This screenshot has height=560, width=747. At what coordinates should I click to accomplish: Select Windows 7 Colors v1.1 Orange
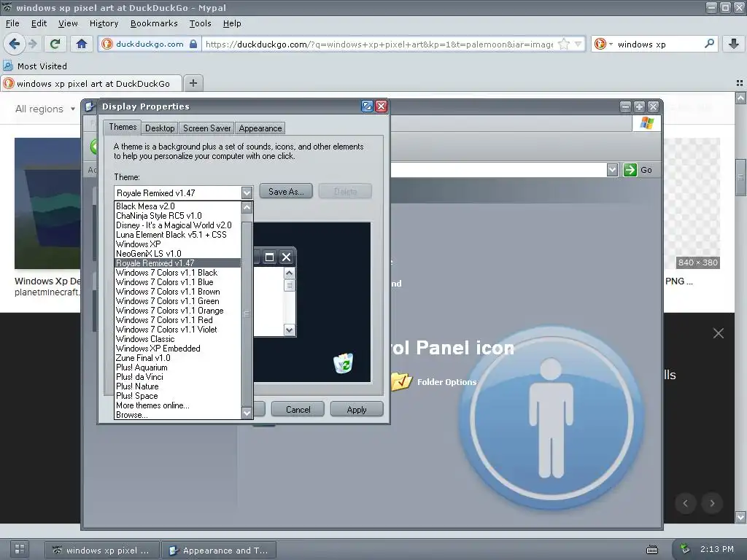coord(178,311)
